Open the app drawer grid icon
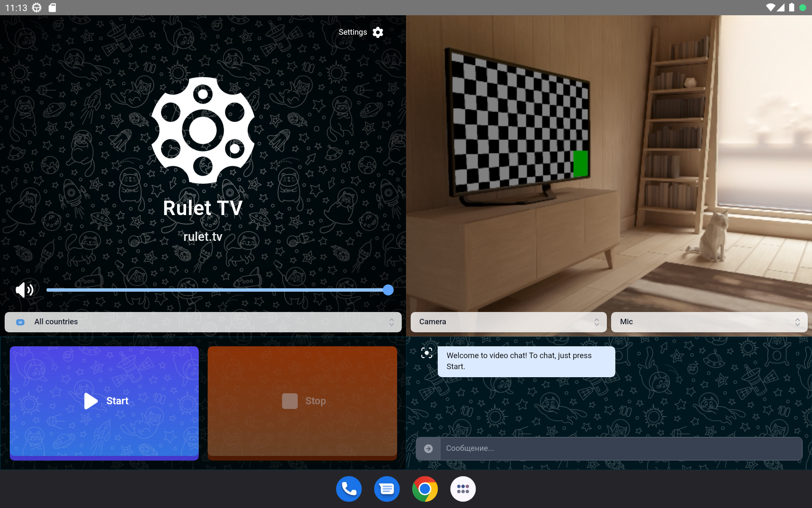 click(x=463, y=489)
